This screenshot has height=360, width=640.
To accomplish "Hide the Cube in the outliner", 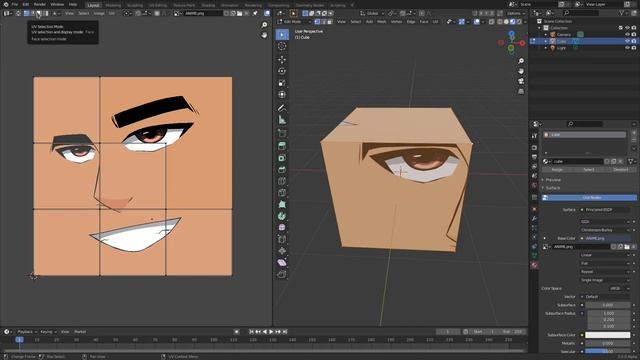I will click(x=627, y=41).
